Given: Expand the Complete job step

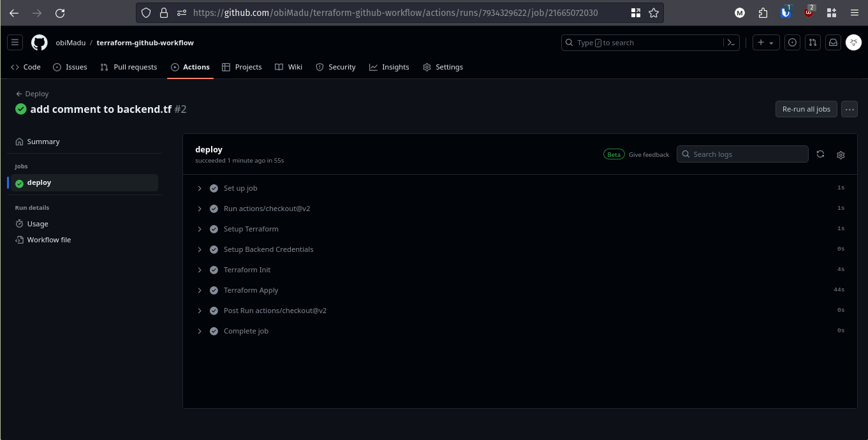Looking at the screenshot, I should (200, 331).
